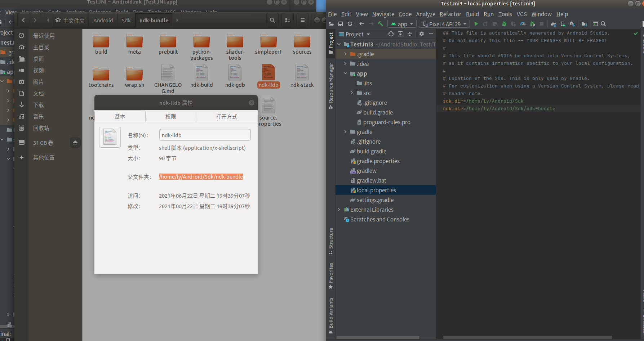Select the simpleperf folder in file manager

(268, 44)
